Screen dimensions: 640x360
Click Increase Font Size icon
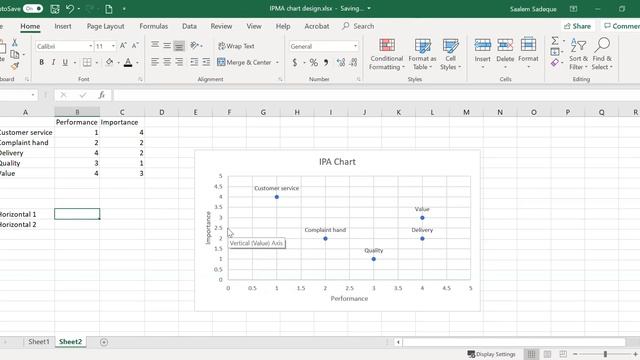click(123, 46)
